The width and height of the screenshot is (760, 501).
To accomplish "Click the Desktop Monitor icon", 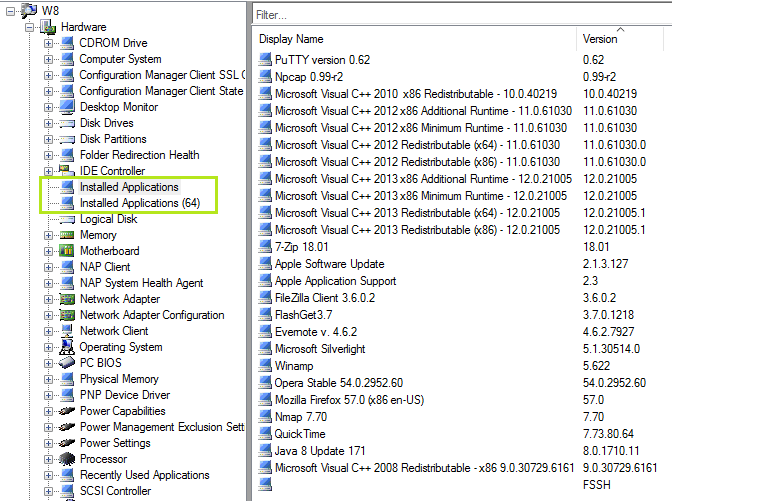I will 67,107.
